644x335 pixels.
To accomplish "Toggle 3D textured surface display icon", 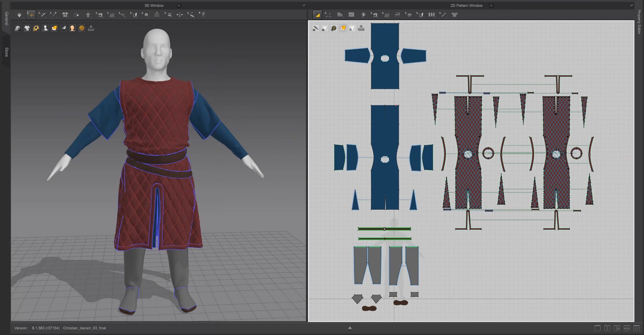I will [54, 28].
